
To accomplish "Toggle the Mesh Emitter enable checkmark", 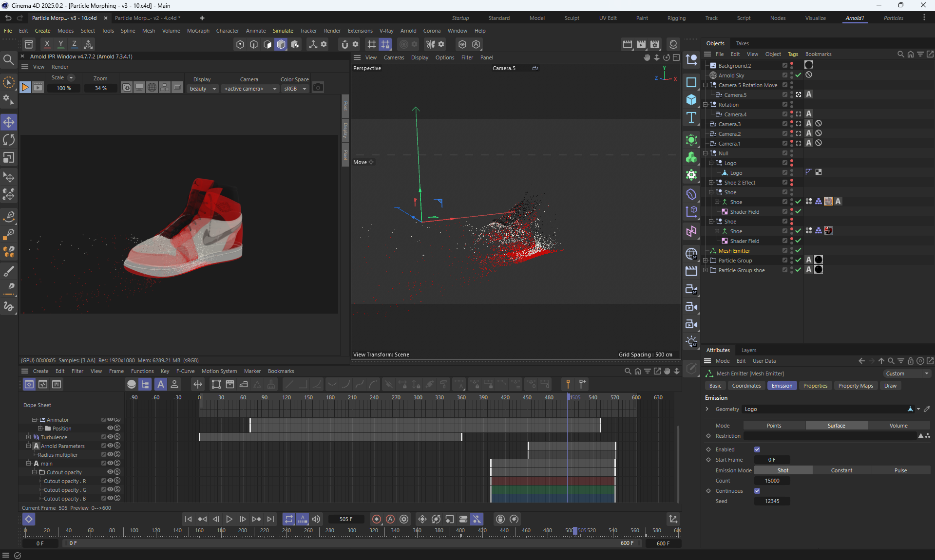I will 798,251.
